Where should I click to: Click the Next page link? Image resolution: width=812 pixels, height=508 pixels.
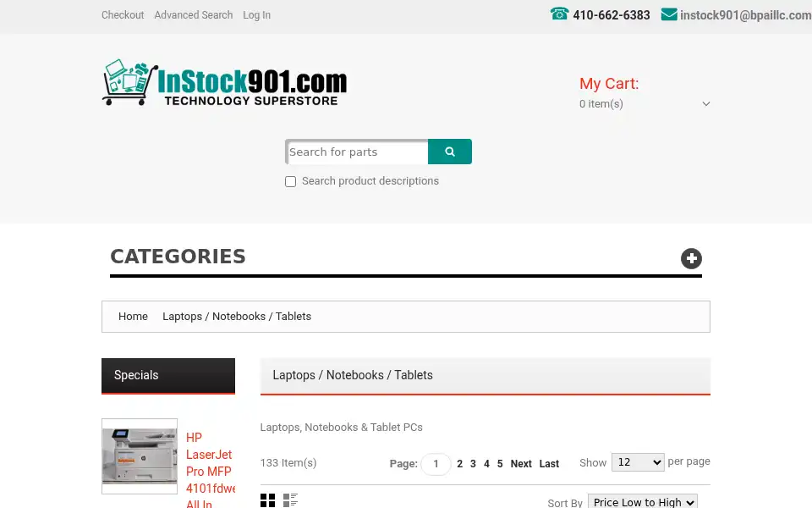click(521, 463)
